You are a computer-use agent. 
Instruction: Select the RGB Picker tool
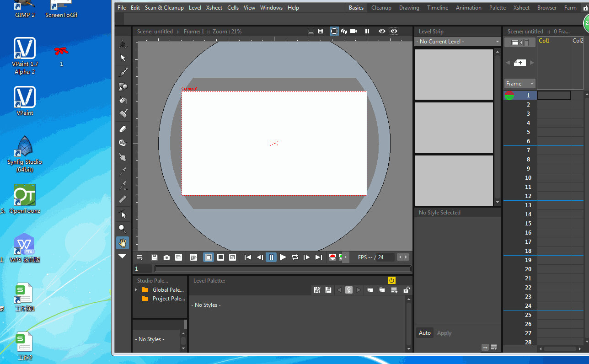(x=123, y=185)
